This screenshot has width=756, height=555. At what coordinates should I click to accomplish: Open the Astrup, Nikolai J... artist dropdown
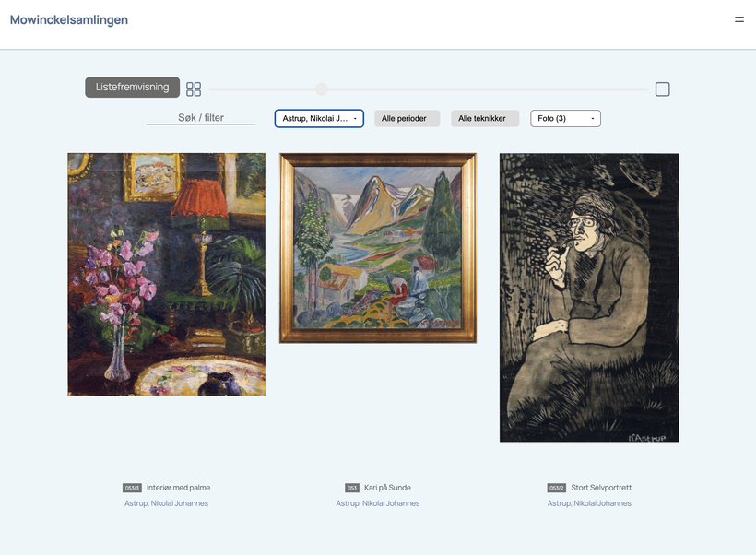coord(319,119)
